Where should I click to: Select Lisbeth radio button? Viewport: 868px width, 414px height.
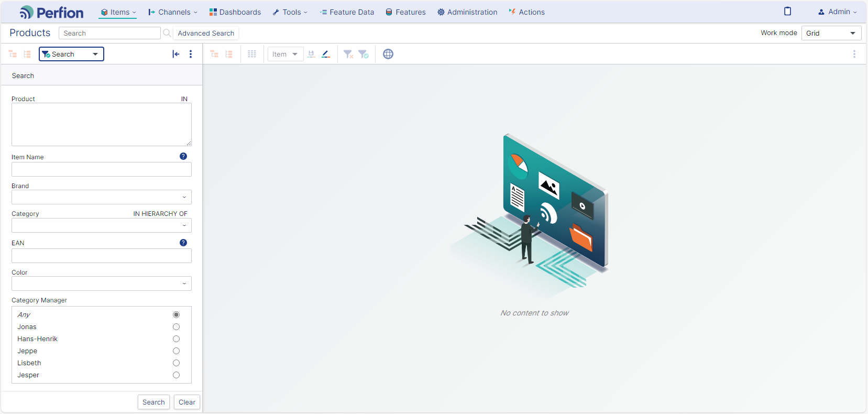pos(177,363)
